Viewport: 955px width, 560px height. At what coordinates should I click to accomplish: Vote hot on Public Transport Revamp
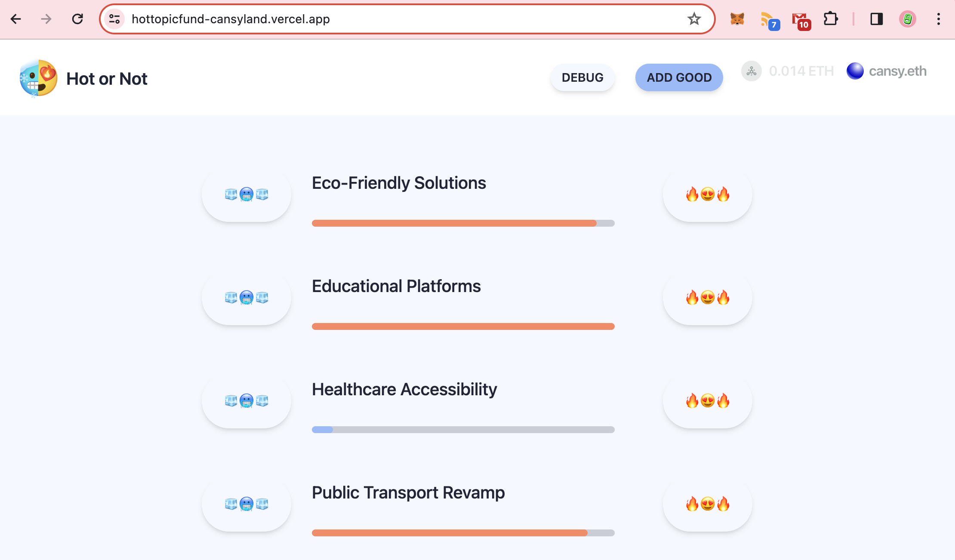(x=708, y=505)
